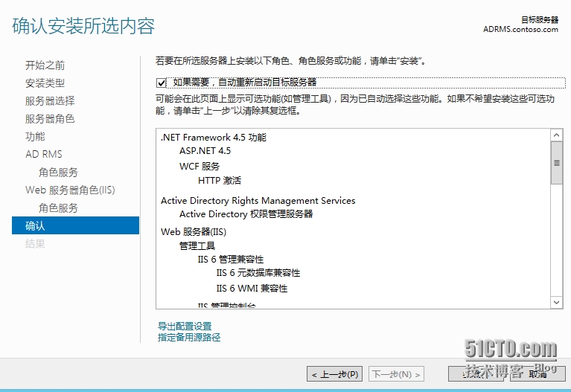Select the WCF 服务 entry

pos(200,166)
